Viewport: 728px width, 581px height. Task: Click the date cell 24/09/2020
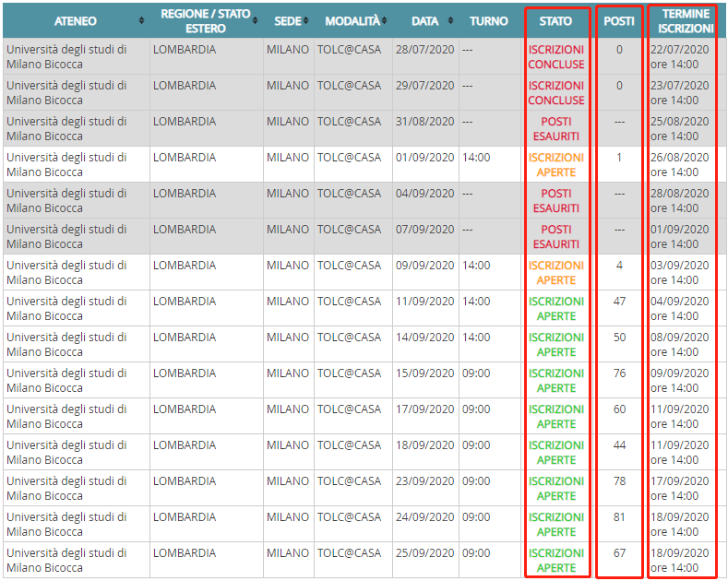pos(424,517)
